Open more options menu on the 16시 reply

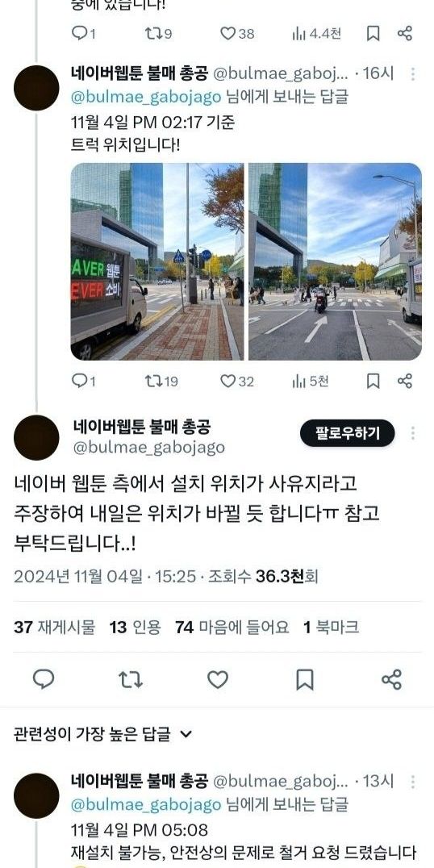point(413,74)
